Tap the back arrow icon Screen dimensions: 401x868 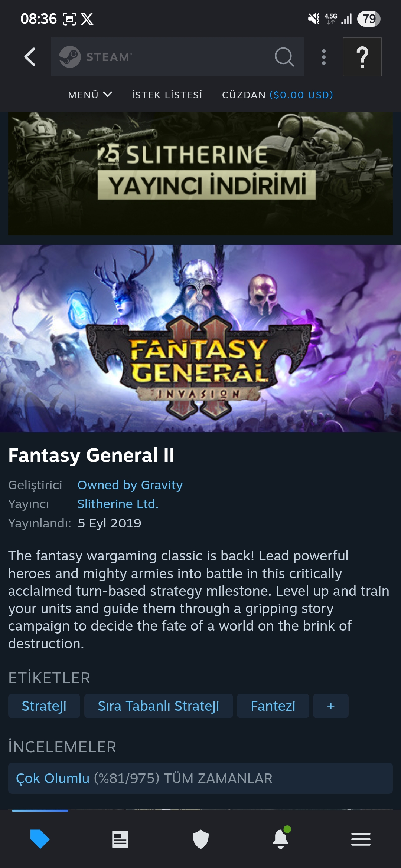click(30, 57)
